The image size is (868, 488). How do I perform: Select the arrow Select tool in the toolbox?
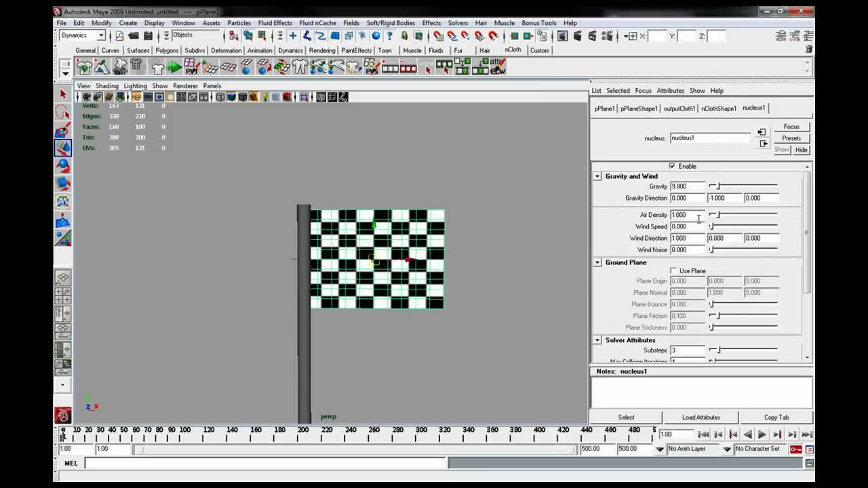point(63,95)
